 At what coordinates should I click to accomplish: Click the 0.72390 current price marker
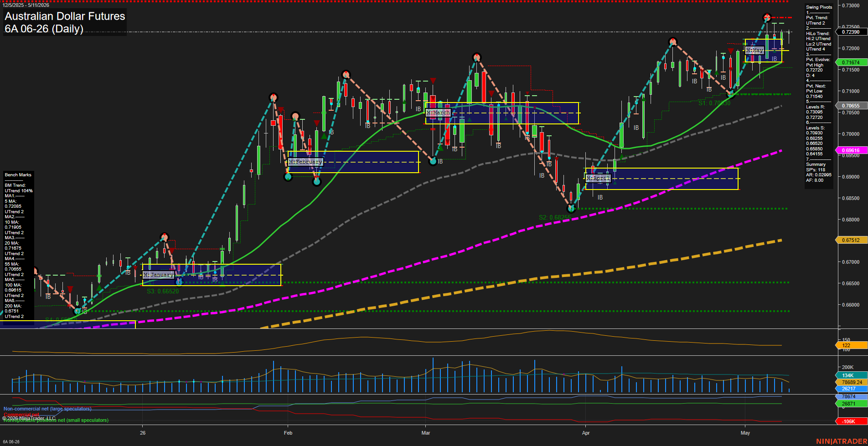(x=851, y=32)
